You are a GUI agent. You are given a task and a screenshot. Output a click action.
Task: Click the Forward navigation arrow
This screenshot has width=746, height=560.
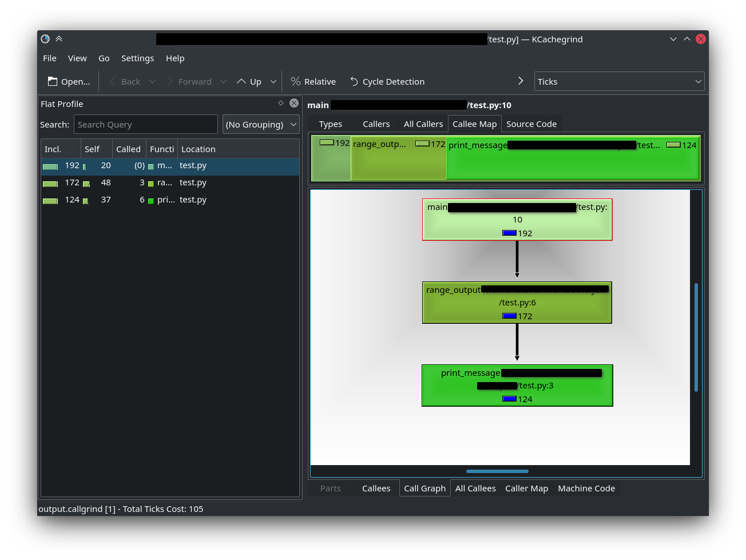pyautogui.click(x=189, y=82)
